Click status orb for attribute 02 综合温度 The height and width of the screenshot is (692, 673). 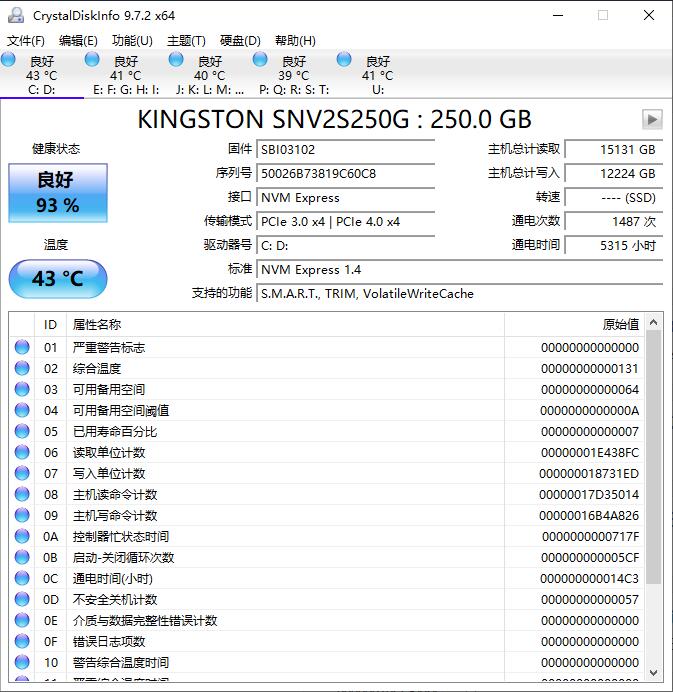click(x=22, y=369)
